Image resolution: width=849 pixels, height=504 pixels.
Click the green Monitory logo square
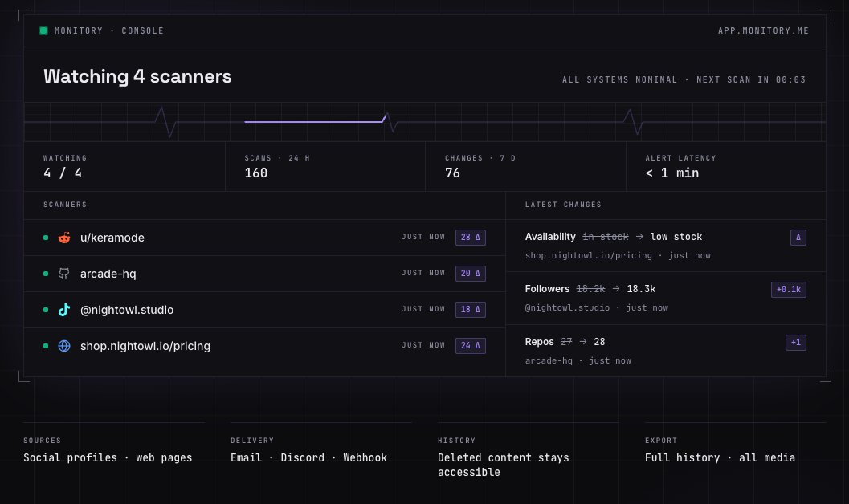43,30
